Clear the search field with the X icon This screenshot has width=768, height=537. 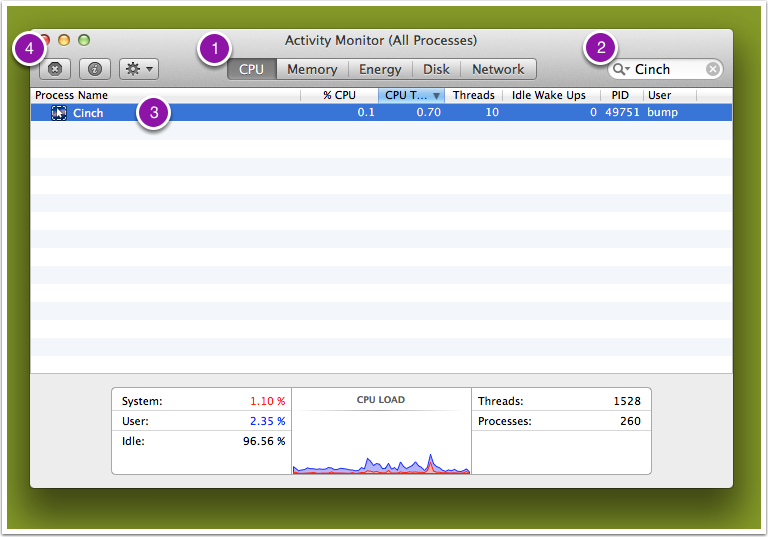click(712, 69)
